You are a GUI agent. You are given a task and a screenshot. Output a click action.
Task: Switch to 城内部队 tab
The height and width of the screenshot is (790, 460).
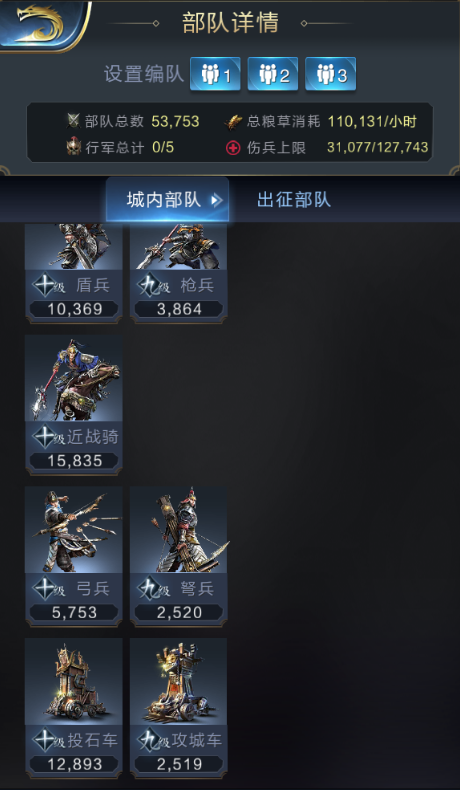[x=167, y=200]
